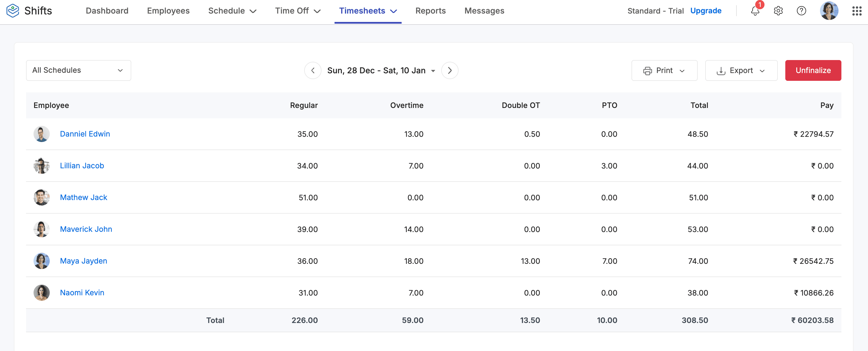Screen dimensions: 868x351
Task: Click the Unfinalize button
Action: 813,70
